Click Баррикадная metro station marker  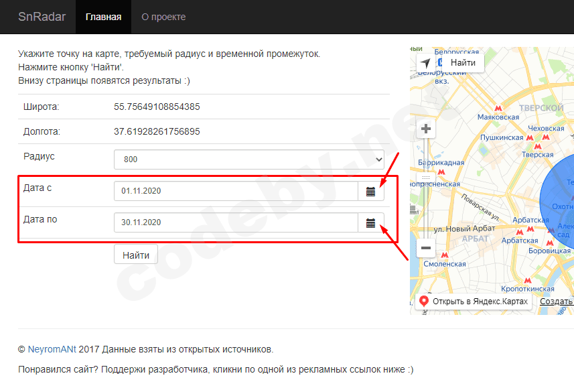pyautogui.click(x=441, y=172)
